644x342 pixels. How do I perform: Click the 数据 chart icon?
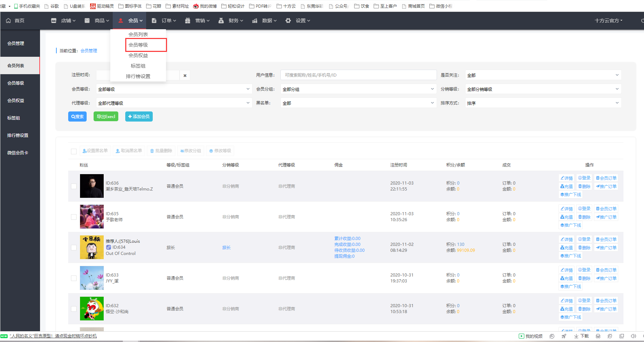[255, 21]
